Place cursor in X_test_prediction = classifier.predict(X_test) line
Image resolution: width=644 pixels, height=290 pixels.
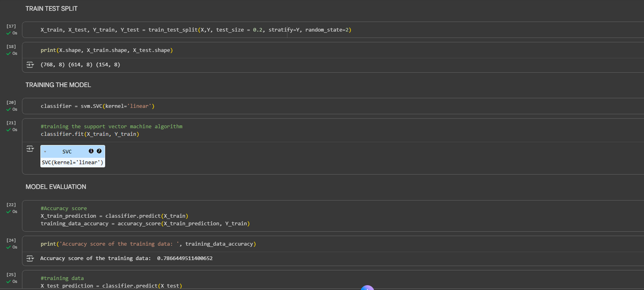111,286
